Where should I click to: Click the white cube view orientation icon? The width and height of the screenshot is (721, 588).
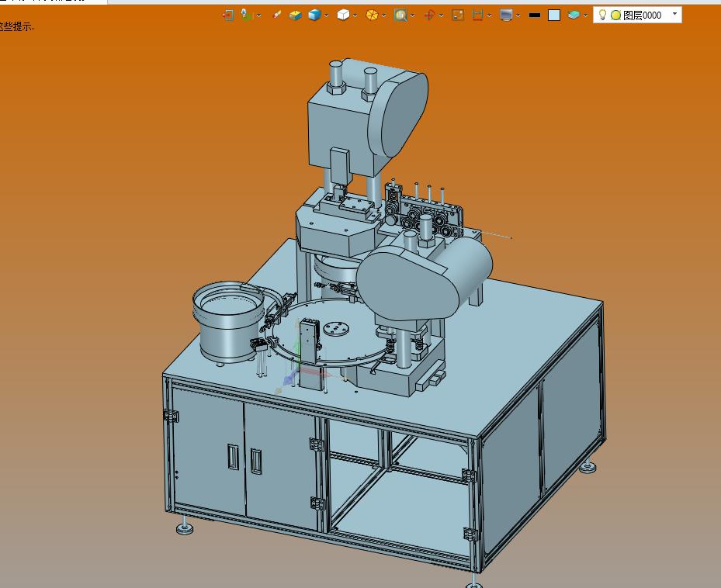tap(343, 16)
